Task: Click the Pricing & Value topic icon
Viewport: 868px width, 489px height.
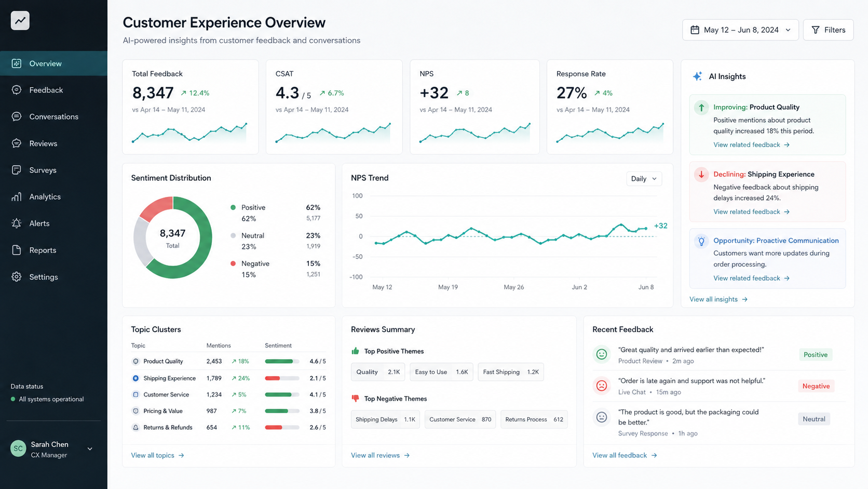Action: [x=135, y=411]
